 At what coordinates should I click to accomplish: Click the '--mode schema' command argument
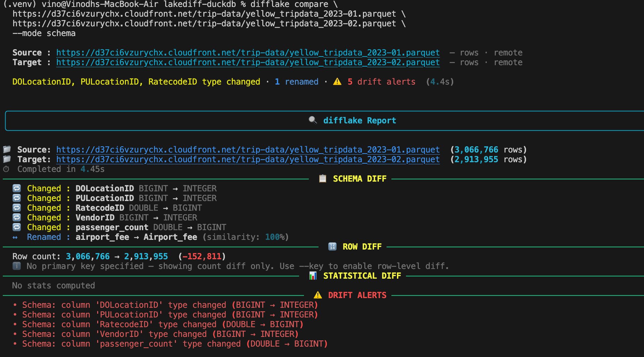point(44,33)
